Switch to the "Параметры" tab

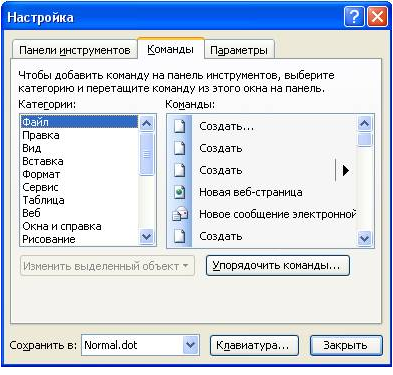click(x=239, y=50)
